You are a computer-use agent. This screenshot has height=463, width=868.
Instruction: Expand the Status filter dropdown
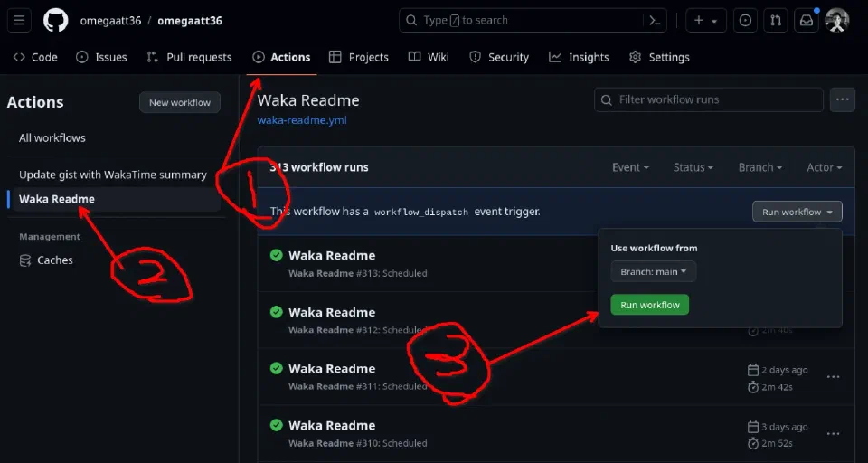tap(693, 167)
